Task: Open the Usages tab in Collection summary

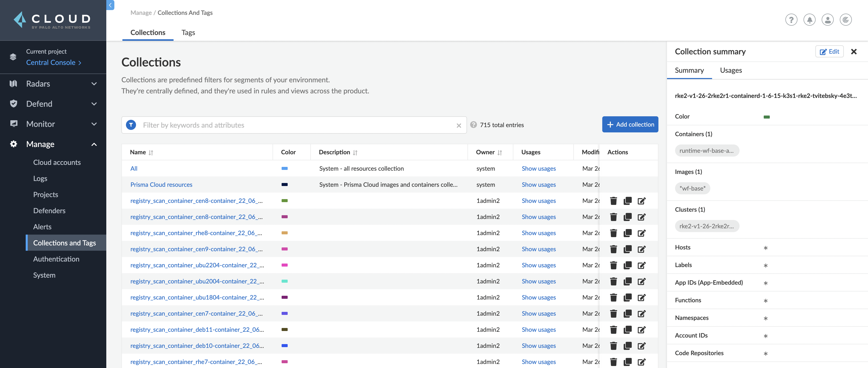Action: tap(730, 70)
